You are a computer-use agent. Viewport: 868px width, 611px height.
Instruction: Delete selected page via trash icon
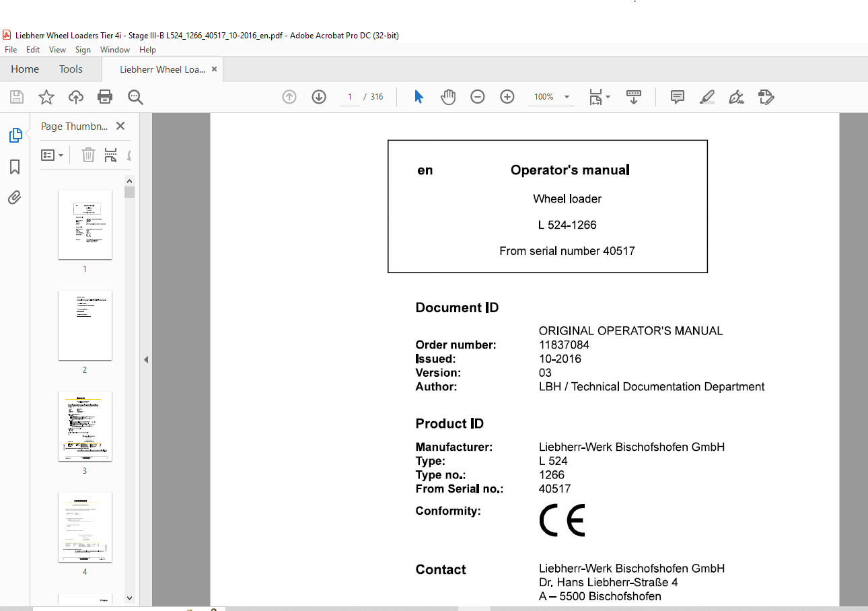88,155
